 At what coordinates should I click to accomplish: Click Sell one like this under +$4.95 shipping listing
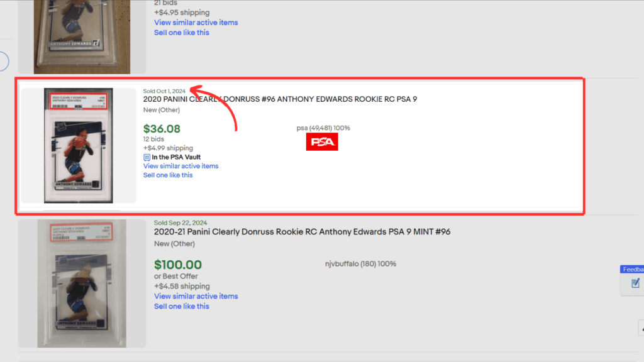click(x=182, y=33)
